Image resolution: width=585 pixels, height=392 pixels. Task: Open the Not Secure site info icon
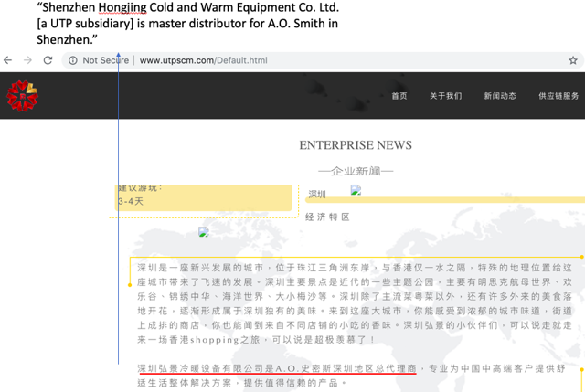[x=73, y=60]
